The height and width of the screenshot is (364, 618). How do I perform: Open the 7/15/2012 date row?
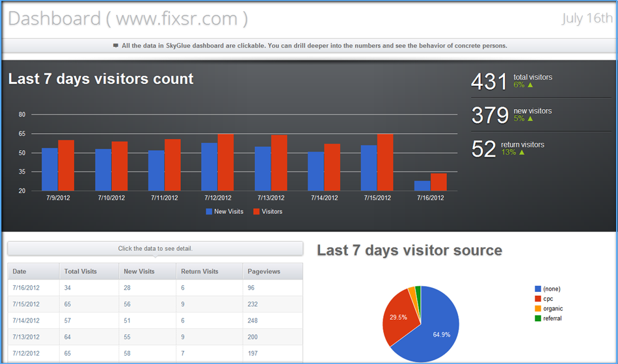pyautogui.click(x=26, y=304)
